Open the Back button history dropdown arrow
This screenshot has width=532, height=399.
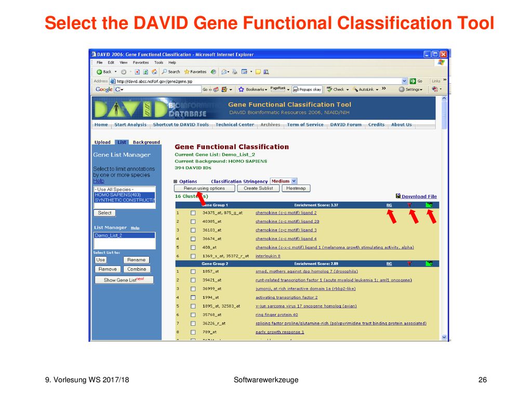click(x=115, y=72)
